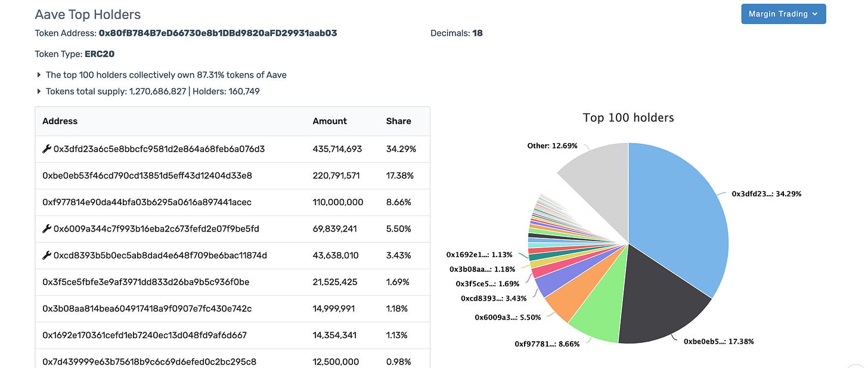Open holder address 0x3dfd23a6c5e8bbcfc9581d2e864a68feb6a076d3
This screenshot has width=868, height=368.
tap(159, 149)
